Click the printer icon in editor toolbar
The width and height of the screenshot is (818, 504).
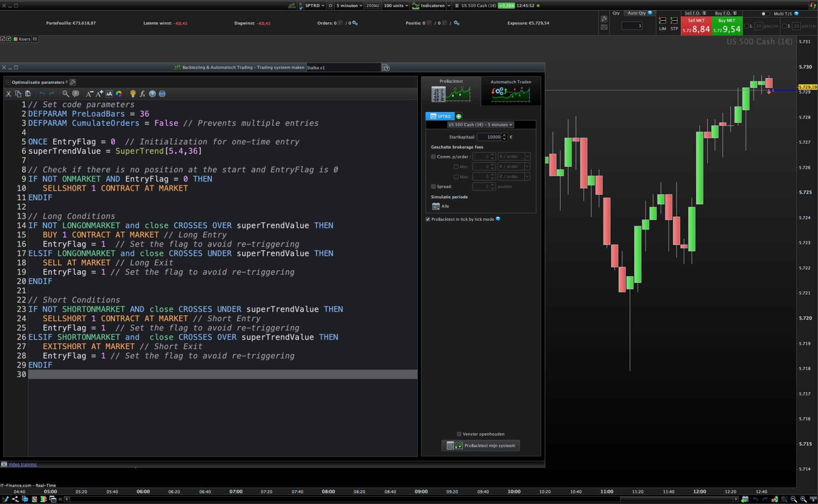(x=162, y=94)
